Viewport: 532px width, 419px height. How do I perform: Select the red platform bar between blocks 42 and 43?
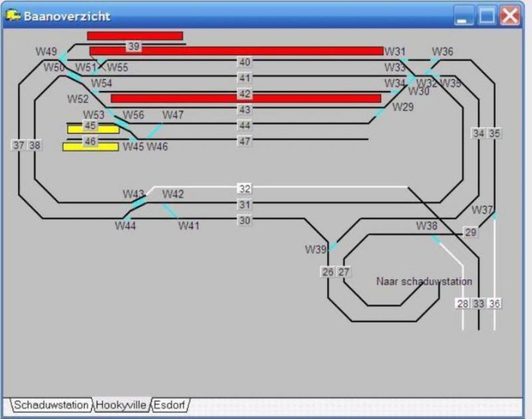(246, 98)
